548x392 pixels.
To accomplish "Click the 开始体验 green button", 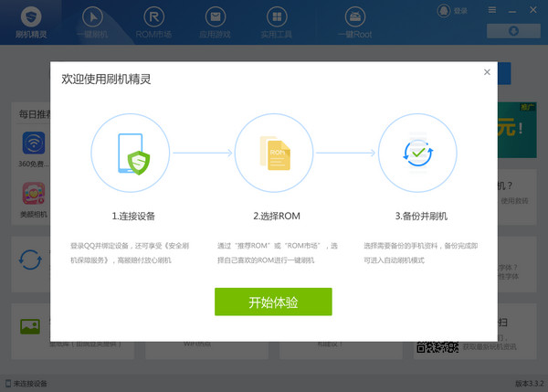I will (273, 302).
